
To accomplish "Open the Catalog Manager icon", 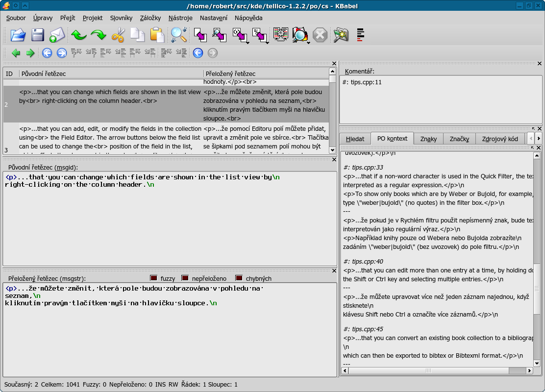I will (341, 35).
